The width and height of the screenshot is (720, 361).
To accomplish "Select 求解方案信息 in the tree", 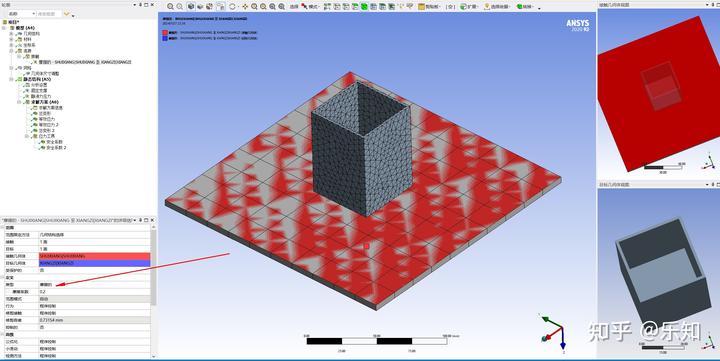I will coord(51,107).
